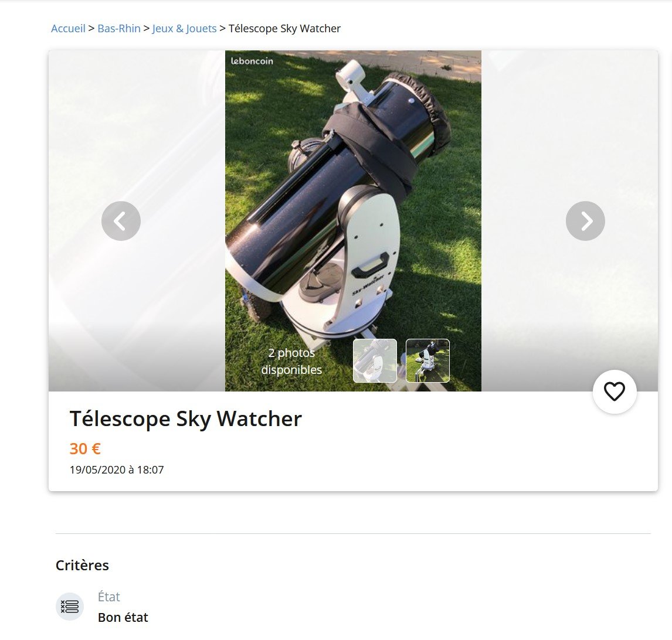This screenshot has height=640, width=672.
Task: Click the État criteria list icon
Action: (69, 607)
